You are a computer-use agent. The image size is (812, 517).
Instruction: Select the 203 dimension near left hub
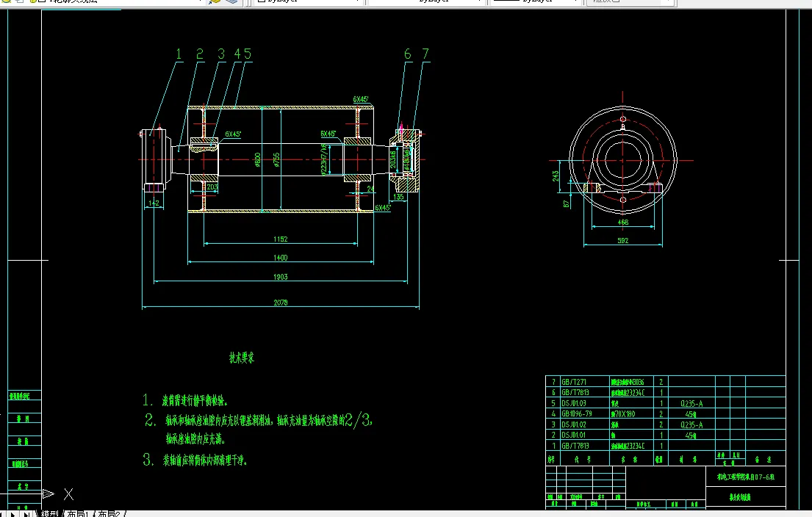pos(212,187)
